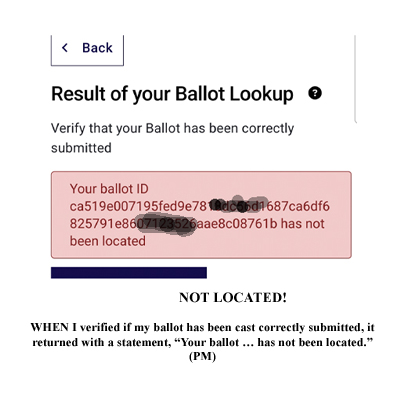This screenshot has width=400, height=400.
Task: Select the 'Your ballot ID' label
Action: (x=109, y=189)
